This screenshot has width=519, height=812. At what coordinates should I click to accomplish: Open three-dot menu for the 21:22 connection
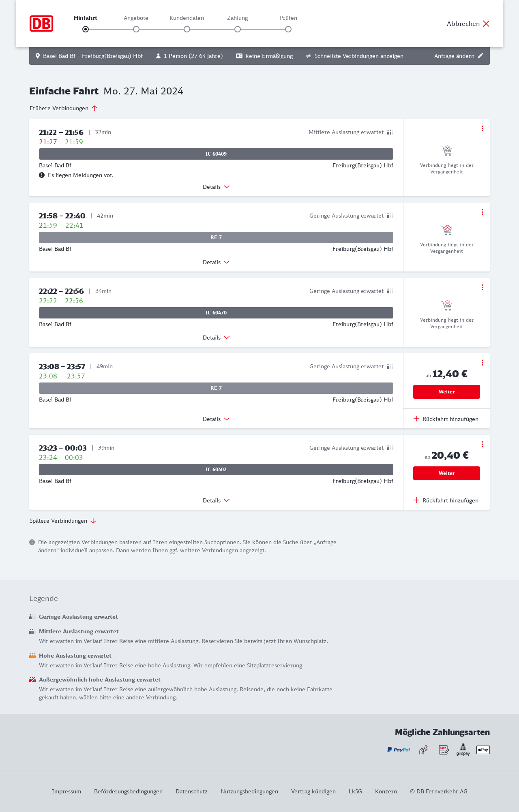pyautogui.click(x=482, y=128)
